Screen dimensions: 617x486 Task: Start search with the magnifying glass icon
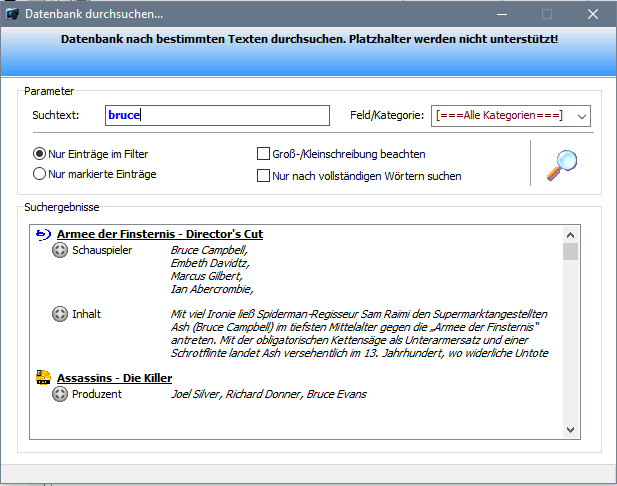pos(562,165)
